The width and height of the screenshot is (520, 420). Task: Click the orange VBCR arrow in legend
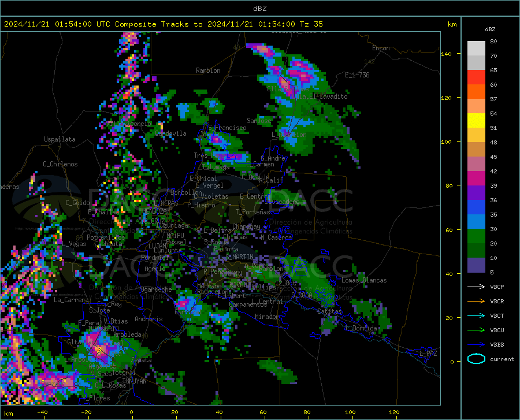tap(476, 301)
